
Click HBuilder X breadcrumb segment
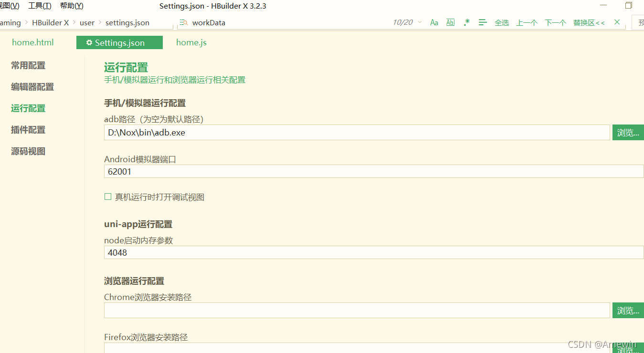[x=51, y=22]
